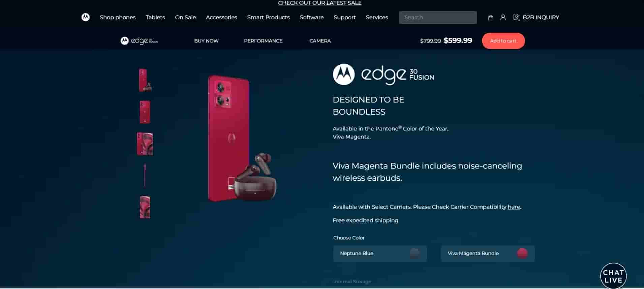Click the Search input field
The image size is (644, 289).
tap(438, 18)
